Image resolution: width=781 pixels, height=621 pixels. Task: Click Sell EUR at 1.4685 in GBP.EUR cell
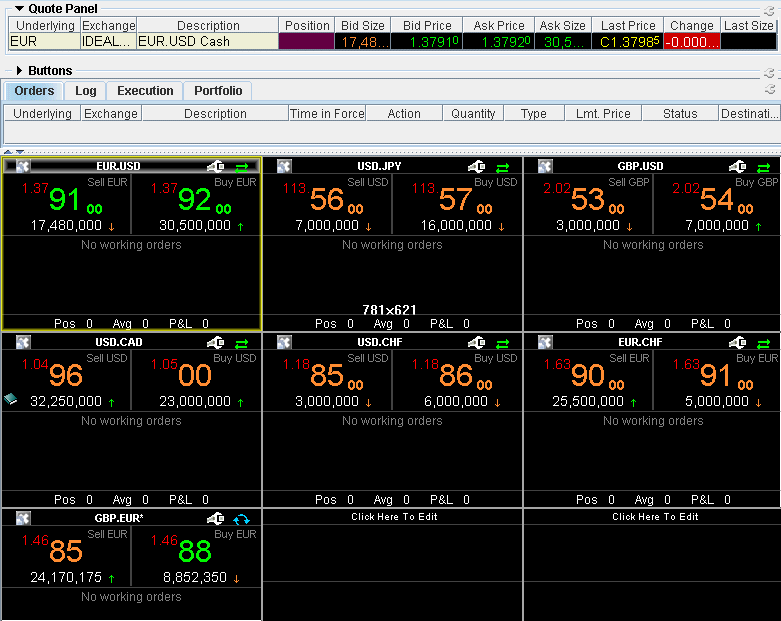click(67, 556)
